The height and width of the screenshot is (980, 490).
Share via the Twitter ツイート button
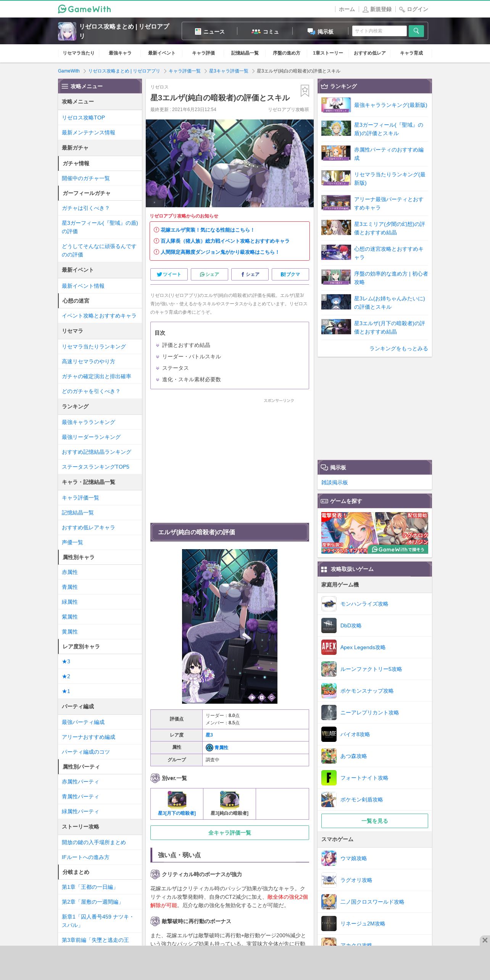pyautogui.click(x=169, y=274)
